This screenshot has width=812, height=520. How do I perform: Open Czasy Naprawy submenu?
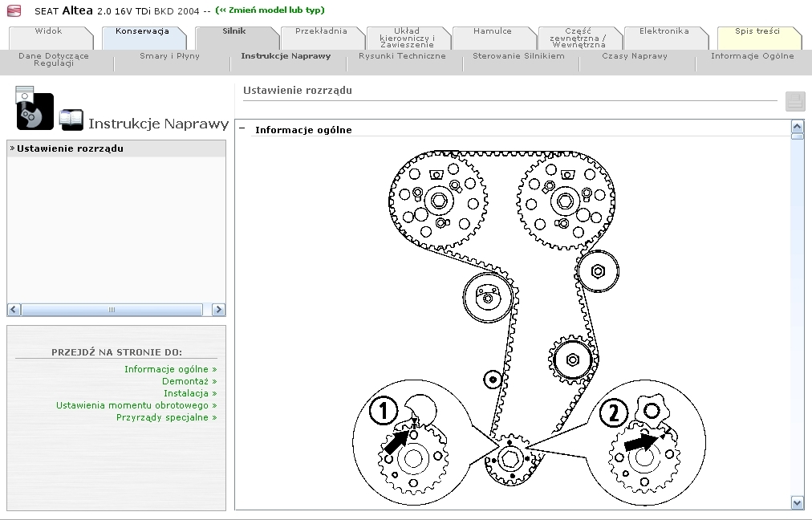tap(635, 56)
